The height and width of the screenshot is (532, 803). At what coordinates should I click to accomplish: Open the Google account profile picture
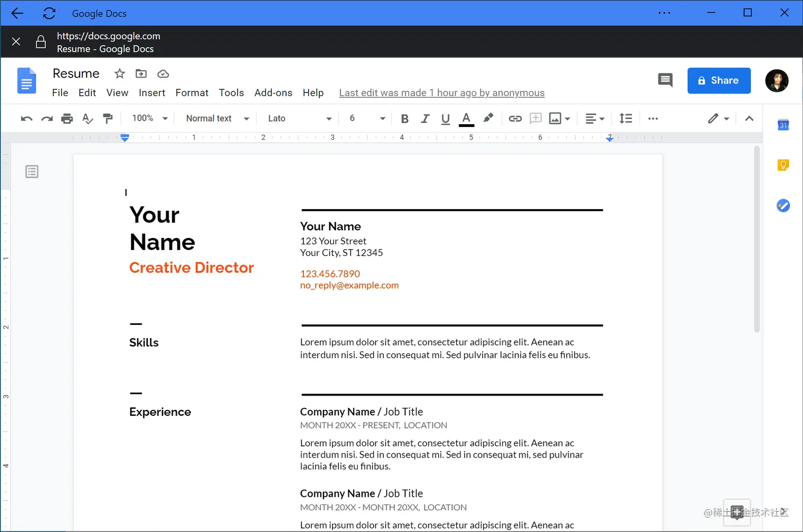[x=776, y=81]
